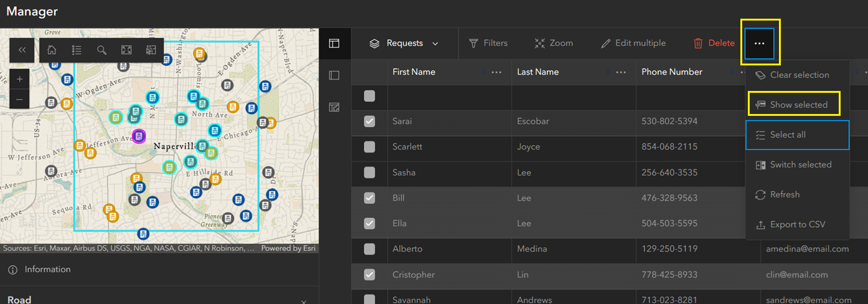Screen dimensions: 868x304
Task: Click the magenta-highlighted map marker
Action: coord(139,136)
